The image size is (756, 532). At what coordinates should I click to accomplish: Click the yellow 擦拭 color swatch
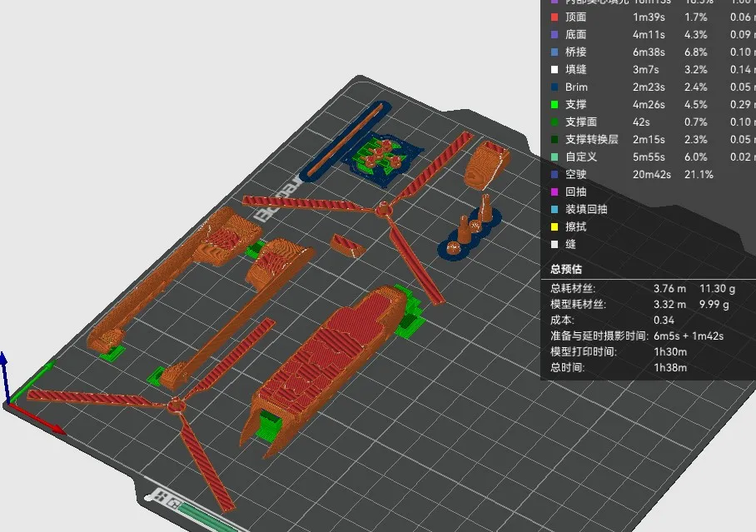(555, 226)
